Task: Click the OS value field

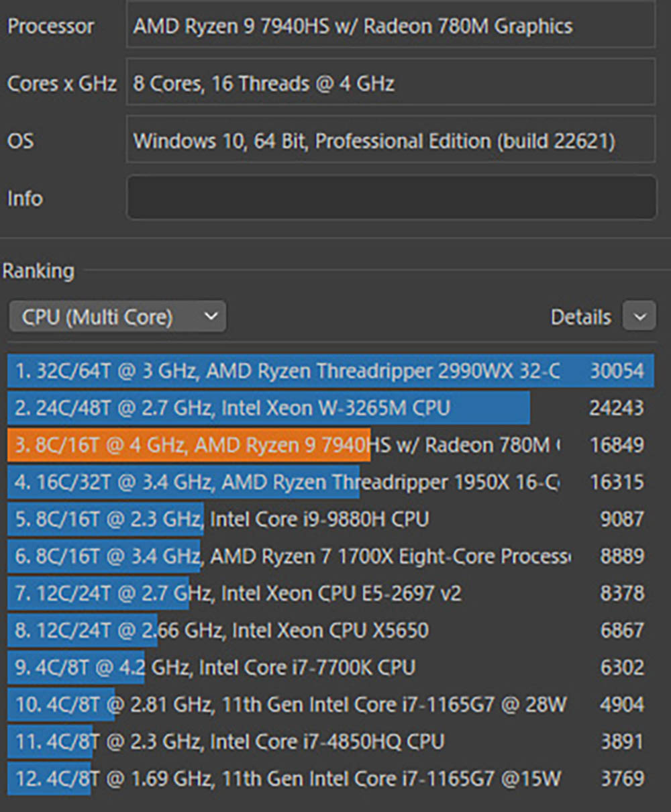Action: pos(391,141)
